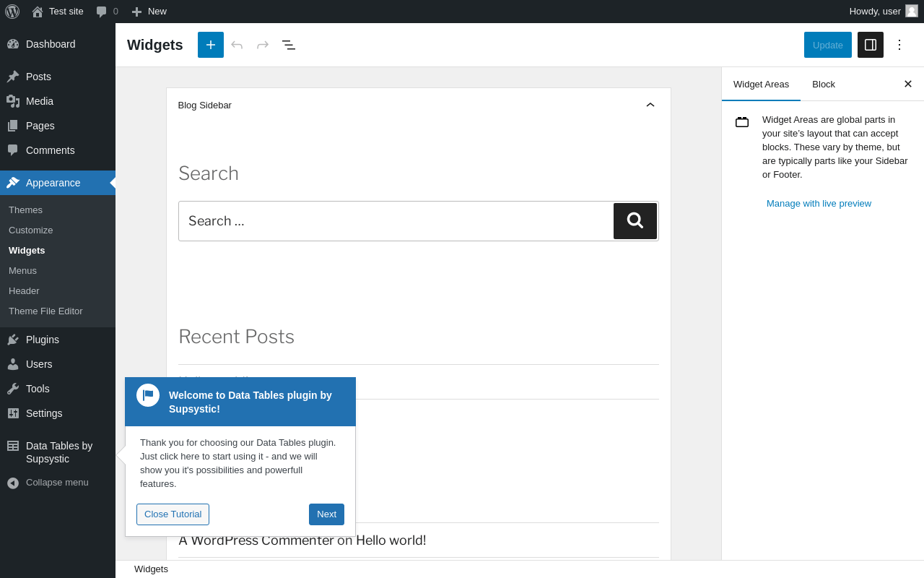Click Next in the tutorial popup
Image resolution: width=924 pixels, height=578 pixels.
coord(326,514)
